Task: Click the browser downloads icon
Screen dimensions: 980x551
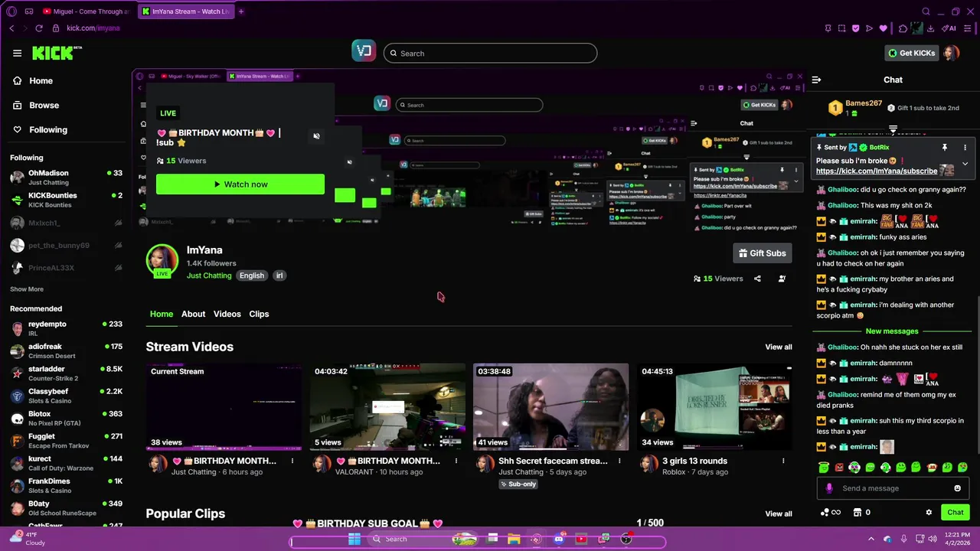Action: (x=930, y=28)
